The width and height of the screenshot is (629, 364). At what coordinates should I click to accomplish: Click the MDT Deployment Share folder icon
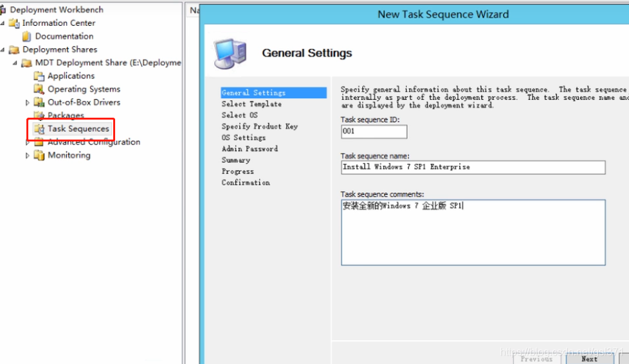[27, 63]
